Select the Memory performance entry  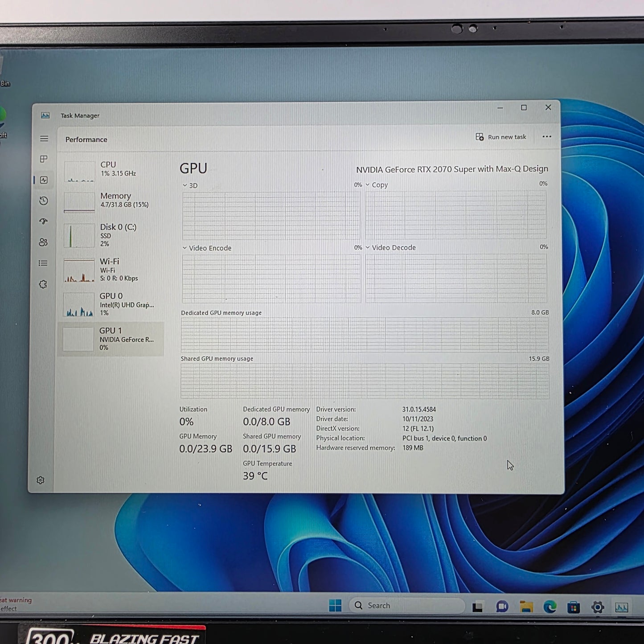(111, 202)
